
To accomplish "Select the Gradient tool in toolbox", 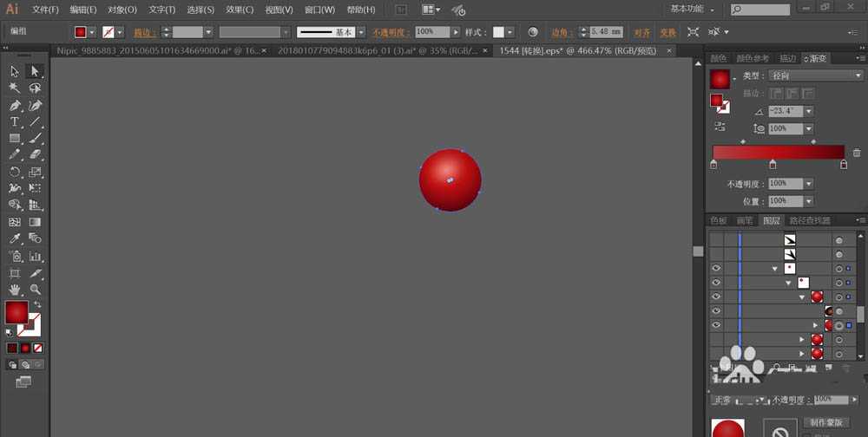I will point(35,222).
